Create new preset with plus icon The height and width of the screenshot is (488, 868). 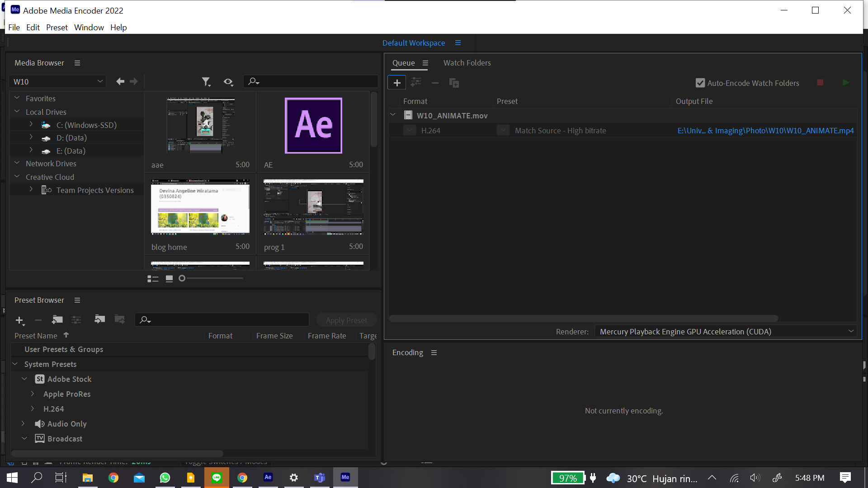pyautogui.click(x=19, y=320)
